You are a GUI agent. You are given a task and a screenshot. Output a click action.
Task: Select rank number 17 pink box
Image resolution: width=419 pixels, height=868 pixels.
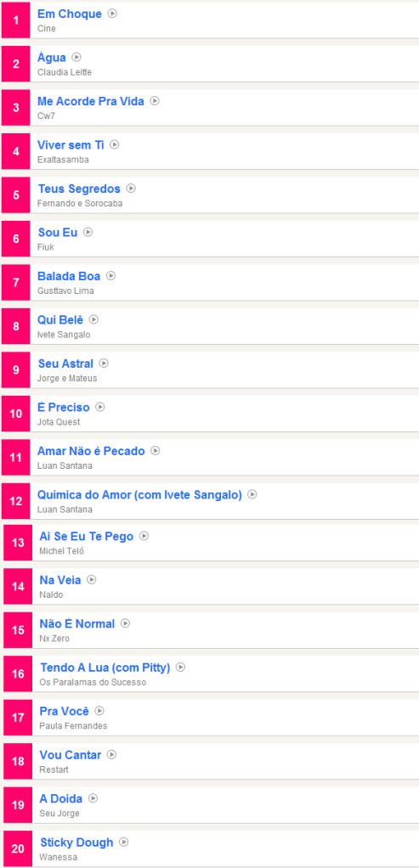[18, 718]
